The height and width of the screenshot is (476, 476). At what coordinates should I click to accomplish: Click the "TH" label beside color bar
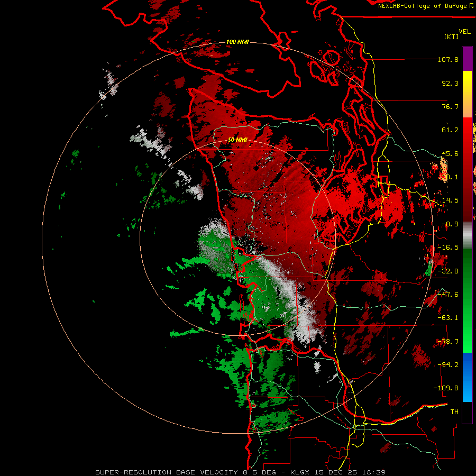pyautogui.click(x=454, y=412)
